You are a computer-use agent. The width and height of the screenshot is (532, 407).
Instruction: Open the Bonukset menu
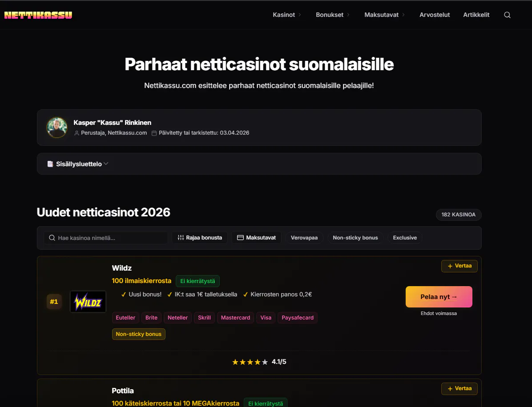[x=333, y=15]
